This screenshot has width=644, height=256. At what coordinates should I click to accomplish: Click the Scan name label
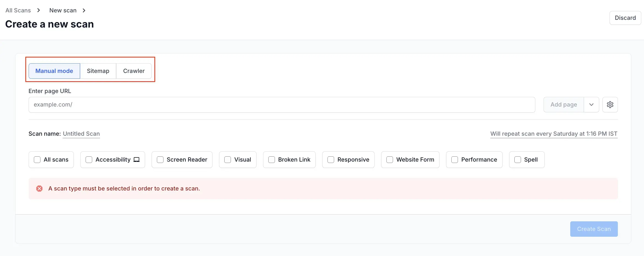click(x=45, y=134)
